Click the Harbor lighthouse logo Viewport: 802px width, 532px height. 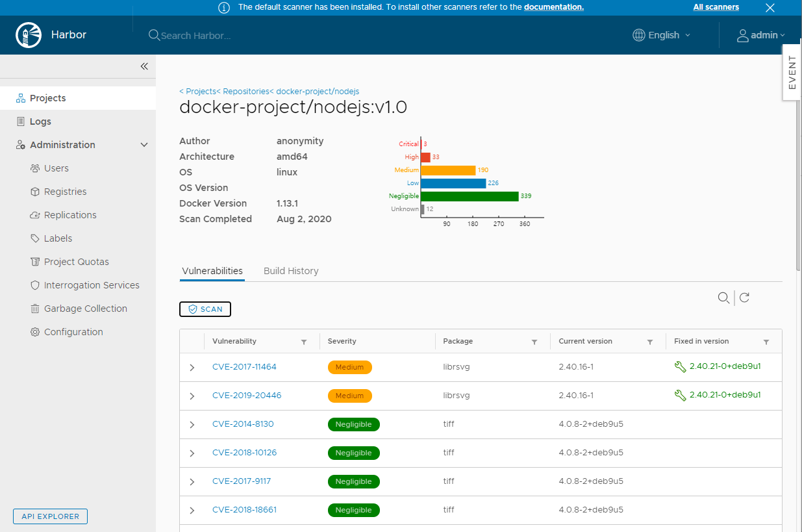click(x=29, y=35)
